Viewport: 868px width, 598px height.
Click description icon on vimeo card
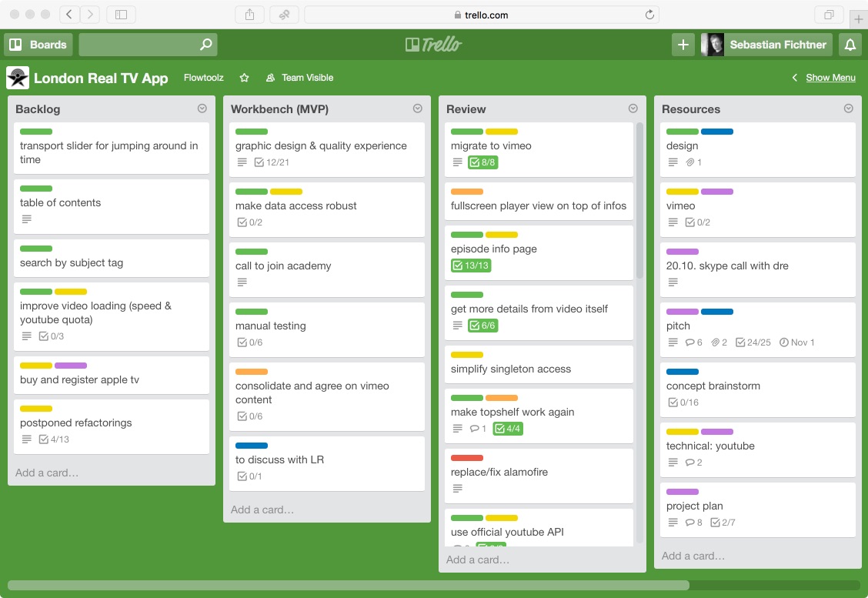tap(673, 222)
